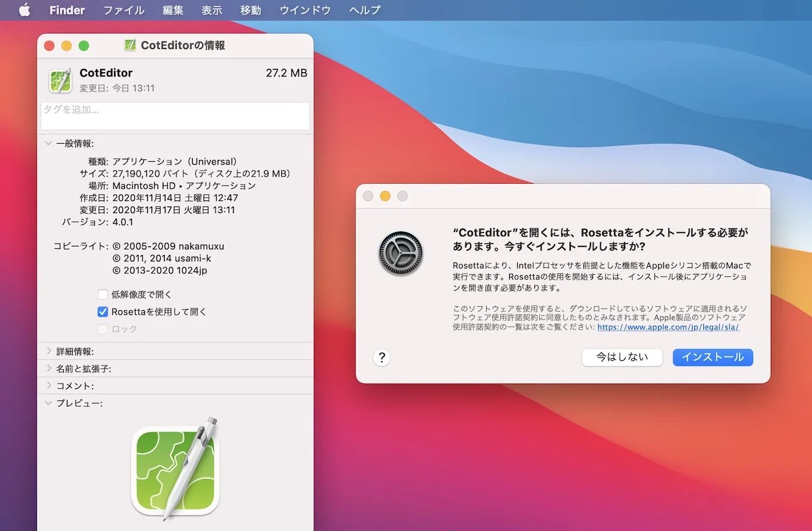Image resolution: width=812 pixels, height=531 pixels.
Task: Expand the コメント section
Action: (x=48, y=385)
